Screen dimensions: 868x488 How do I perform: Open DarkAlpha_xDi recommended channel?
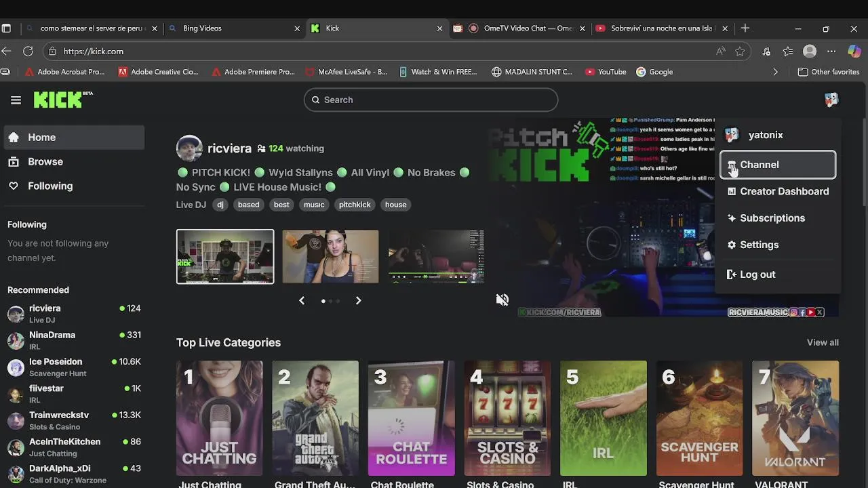pos(74,474)
